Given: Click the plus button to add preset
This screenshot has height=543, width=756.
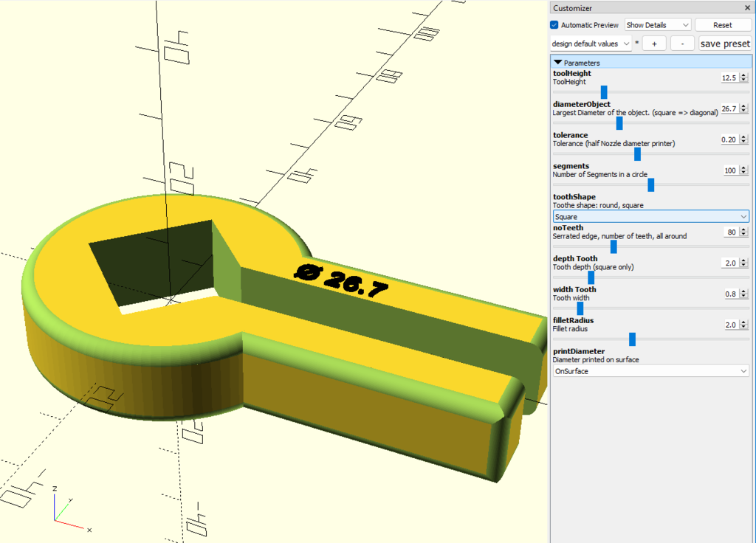Looking at the screenshot, I should tap(654, 44).
